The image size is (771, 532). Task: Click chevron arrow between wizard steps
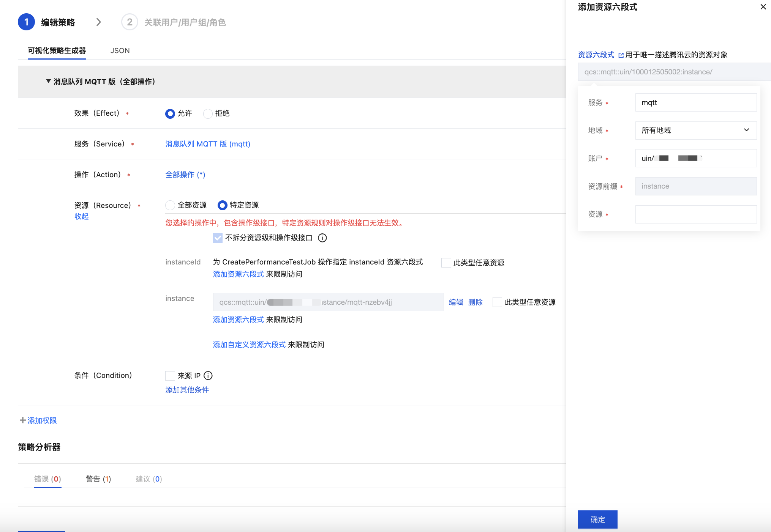98,22
